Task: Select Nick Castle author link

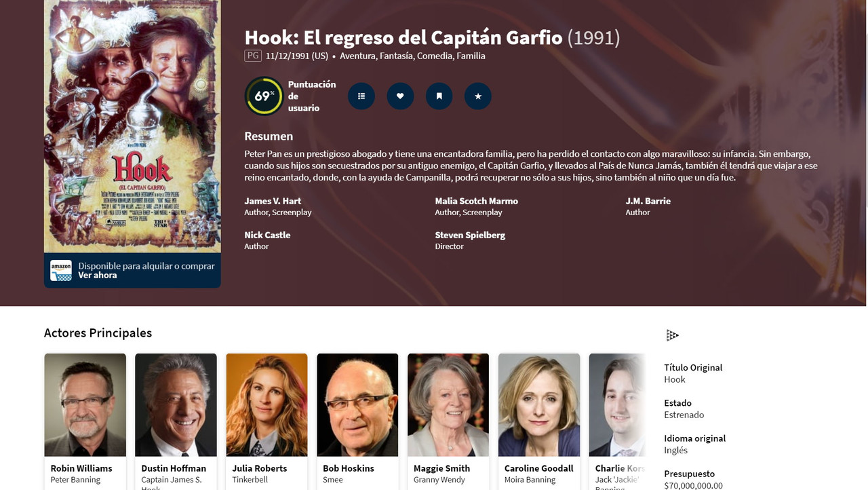Action: (x=267, y=235)
